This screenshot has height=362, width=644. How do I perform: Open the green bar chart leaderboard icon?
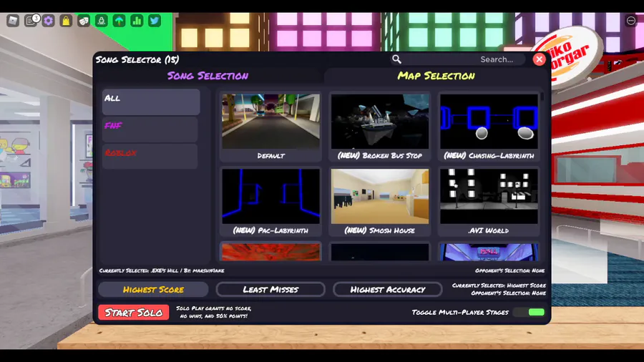137,21
